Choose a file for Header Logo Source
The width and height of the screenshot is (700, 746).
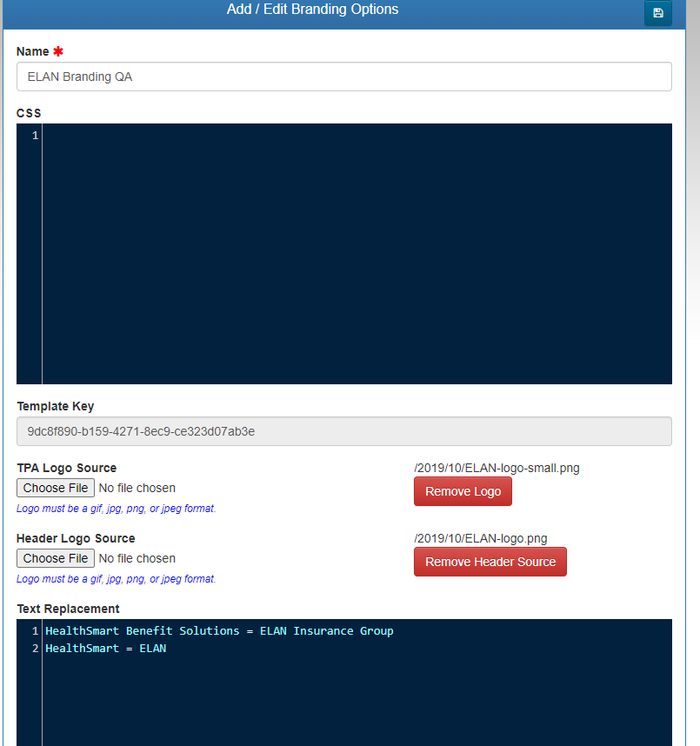point(56,558)
